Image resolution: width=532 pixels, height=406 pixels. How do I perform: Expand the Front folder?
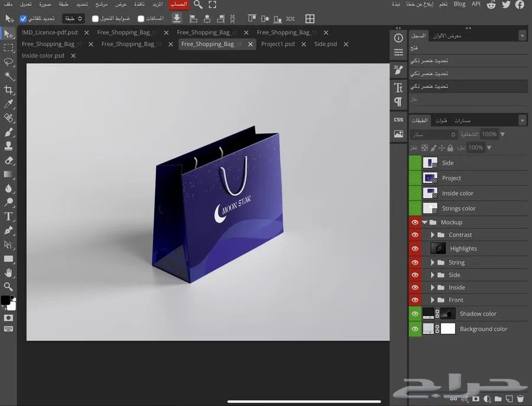click(x=433, y=300)
